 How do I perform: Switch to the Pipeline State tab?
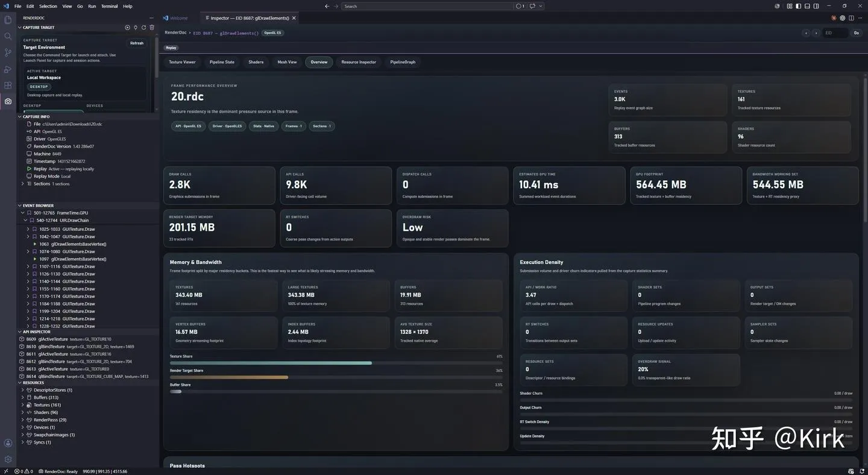(x=222, y=62)
